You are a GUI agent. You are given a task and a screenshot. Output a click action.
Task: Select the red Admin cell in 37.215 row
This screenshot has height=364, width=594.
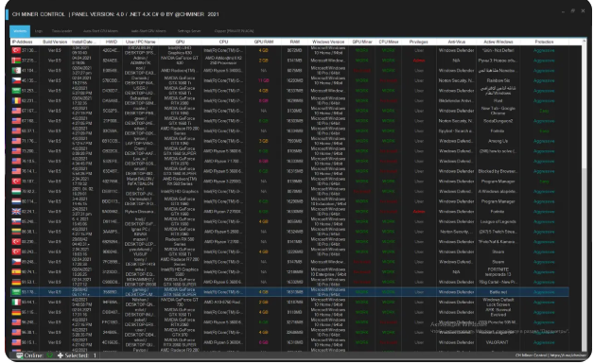coord(419,61)
